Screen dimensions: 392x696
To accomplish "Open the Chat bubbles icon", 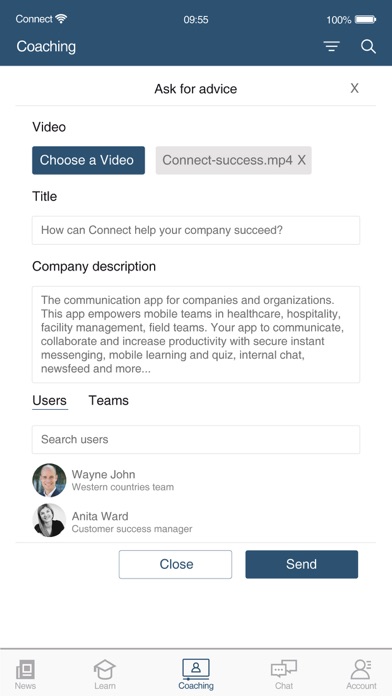I will tap(284, 668).
